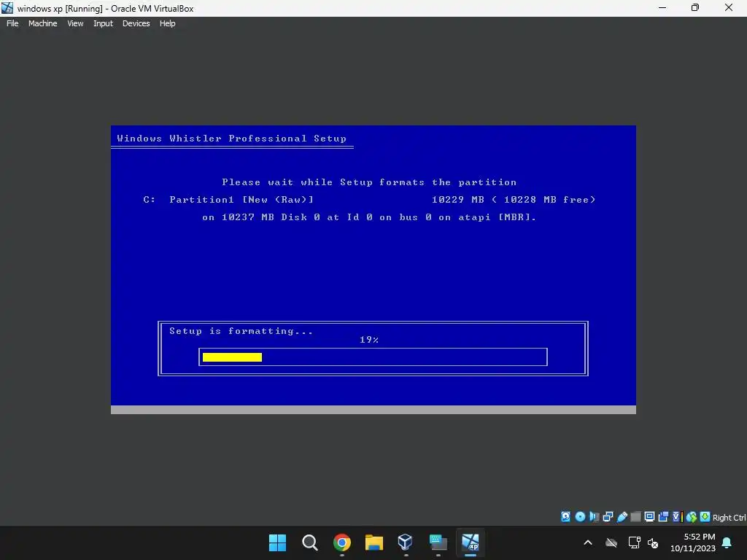This screenshot has width=747, height=560.
Task: Open VirtualBox Manager cube taskbar icon
Action: [406, 542]
